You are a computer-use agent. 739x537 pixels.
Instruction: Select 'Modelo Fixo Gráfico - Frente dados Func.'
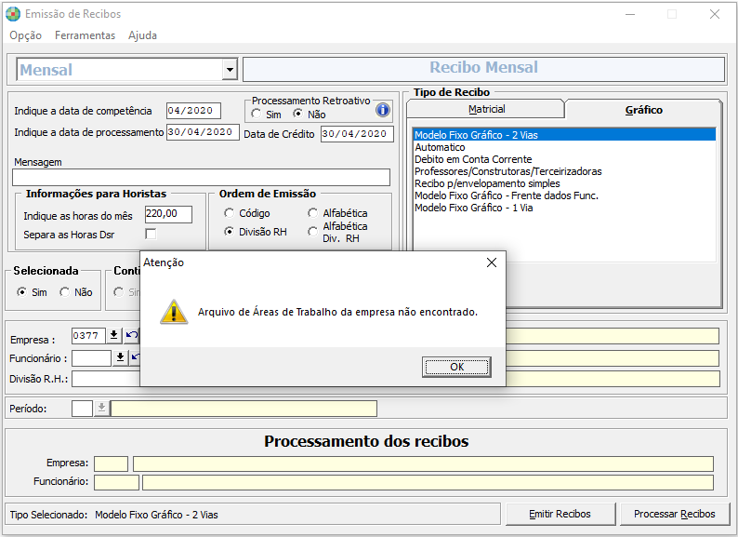coord(564,196)
